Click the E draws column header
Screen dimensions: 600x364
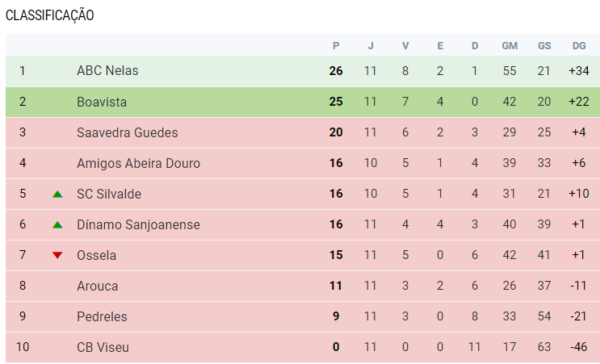440,46
